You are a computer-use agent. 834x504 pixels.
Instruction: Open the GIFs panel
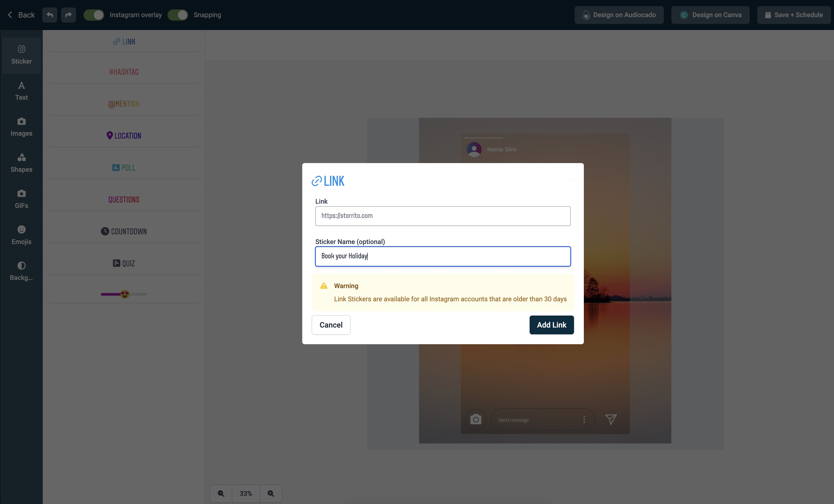(x=21, y=198)
